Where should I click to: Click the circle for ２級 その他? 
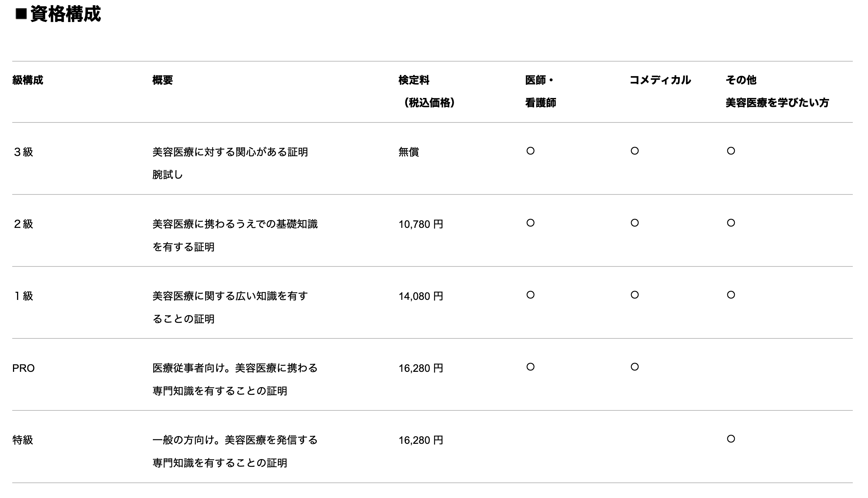(x=731, y=223)
